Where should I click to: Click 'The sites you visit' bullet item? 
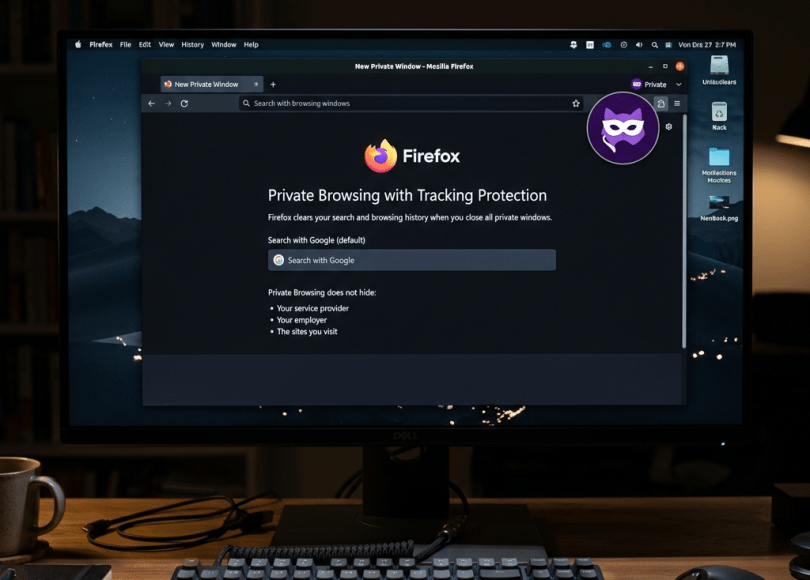[307, 332]
